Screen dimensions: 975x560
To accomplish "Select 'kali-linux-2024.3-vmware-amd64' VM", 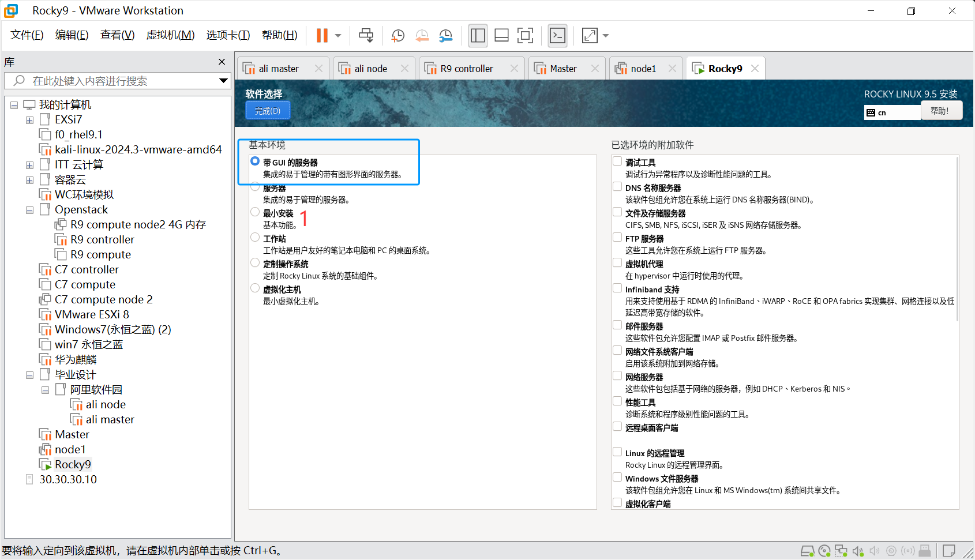I will tap(138, 149).
